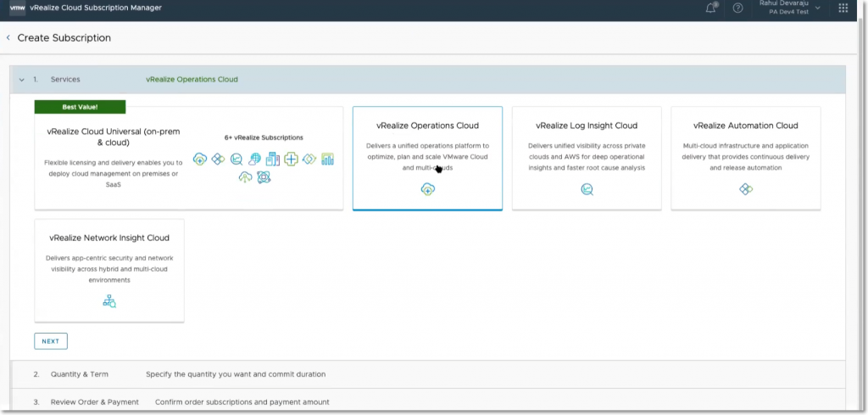Viewport: 868px width, 415px height.
Task: Select the vRealize Cloud Universal card title
Action: (114, 137)
